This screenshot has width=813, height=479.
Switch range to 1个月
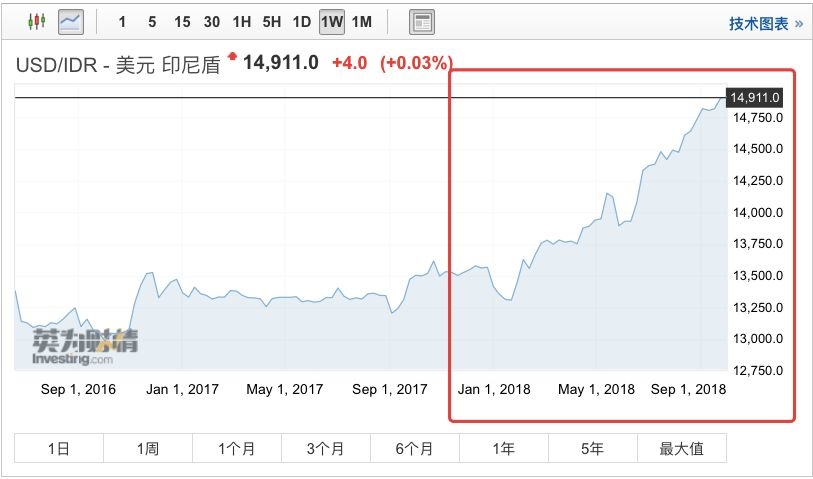(x=237, y=449)
